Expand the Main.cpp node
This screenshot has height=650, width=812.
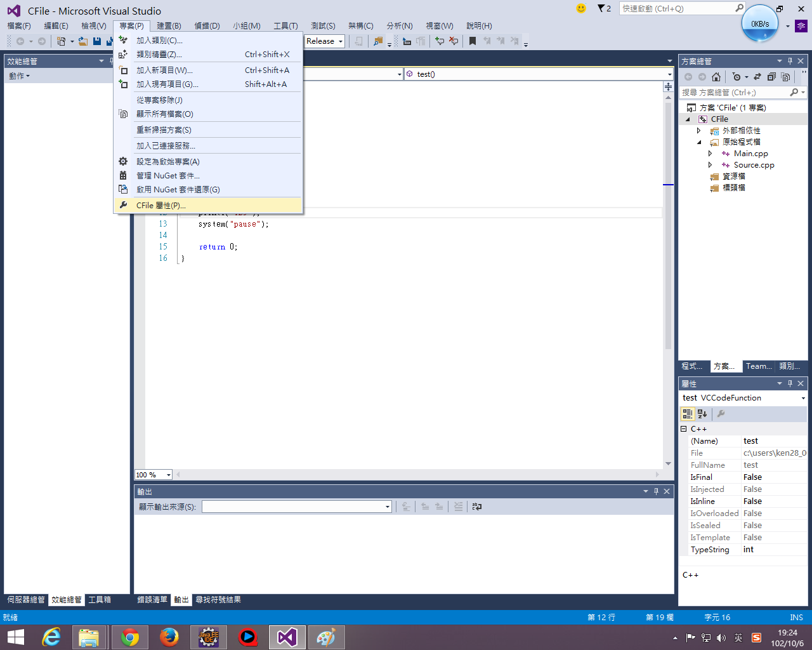[x=710, y=154]
